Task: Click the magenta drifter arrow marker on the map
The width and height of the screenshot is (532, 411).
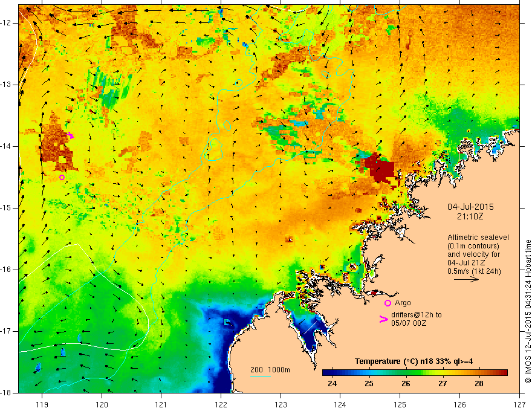Action: pos(71,135)
